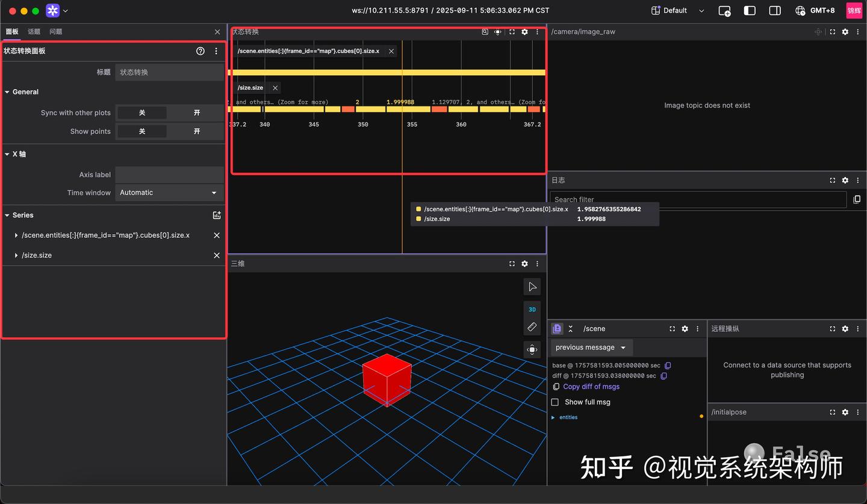The width and height of the screenshot is (867, 504).
Task: Click the camera pan icon below the 3D button
Action: coord(532,349)
